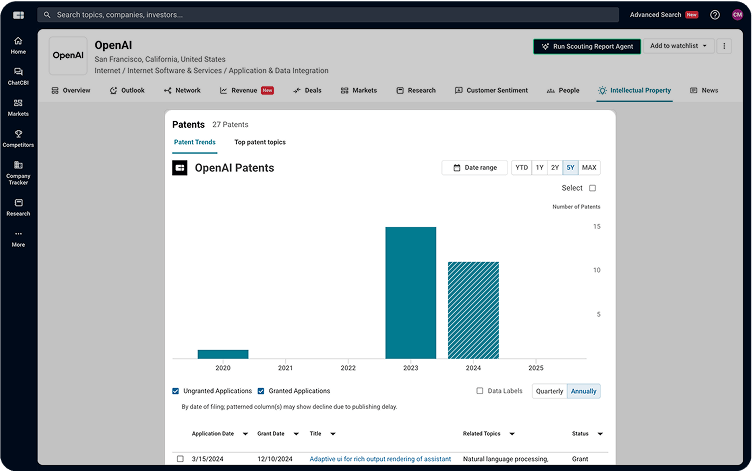Open the Date range picker

474,168
